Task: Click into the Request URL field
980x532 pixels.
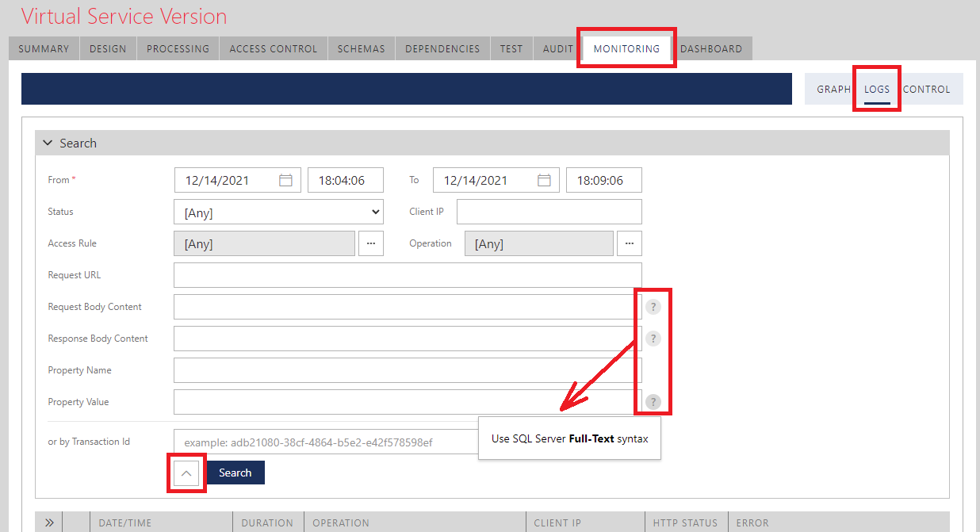Action: [408, 275]
